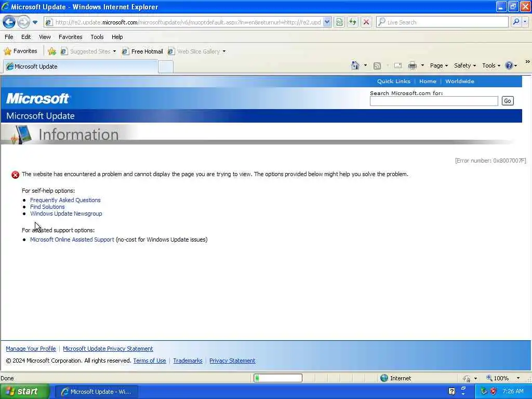Open the Safety command menu
The width and height of the screenshot is (532, 399).
465,65
